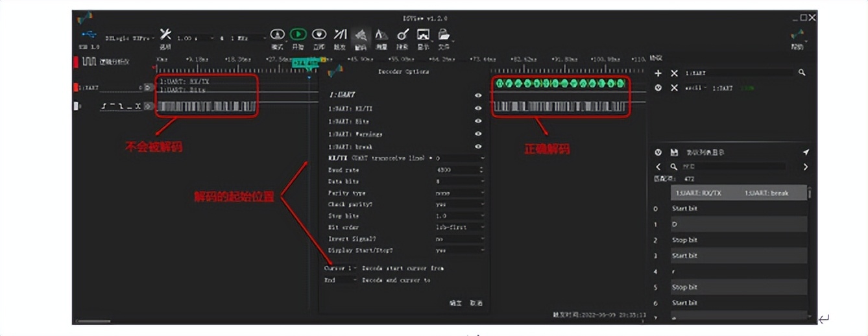Image resolution: width=868 pixels, height=336 pixels.
Task: Open RX/TX UART transceive line dropdown
Action: 459,158
